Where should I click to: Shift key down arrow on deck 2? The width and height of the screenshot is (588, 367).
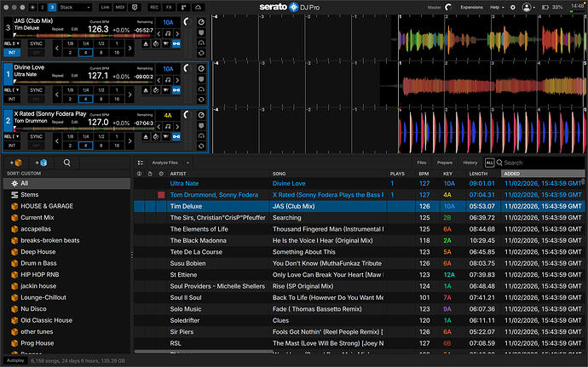pyautogui.click(x=159, y=127)
